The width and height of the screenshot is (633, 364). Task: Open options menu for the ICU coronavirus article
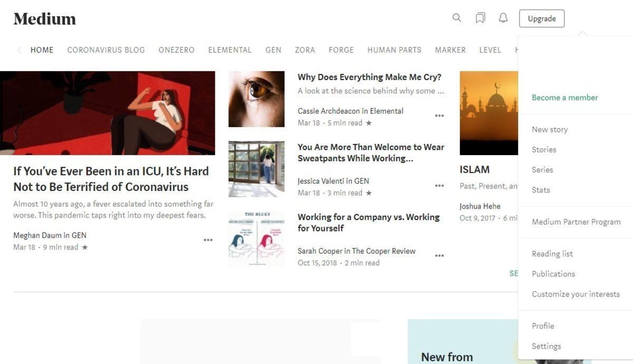pos(208,240)
